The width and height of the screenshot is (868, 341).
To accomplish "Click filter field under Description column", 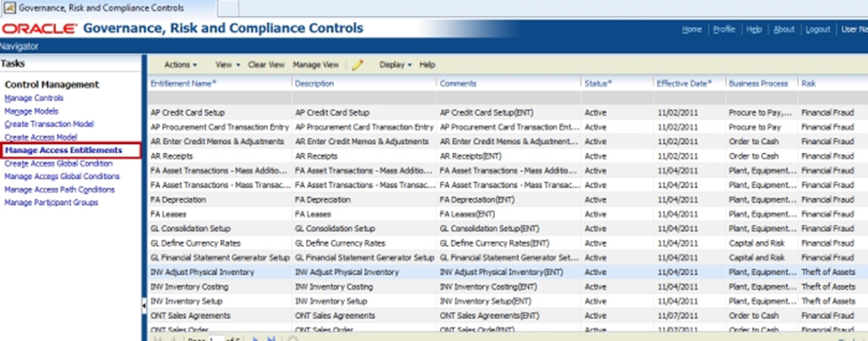I will (x=364, y=98).
